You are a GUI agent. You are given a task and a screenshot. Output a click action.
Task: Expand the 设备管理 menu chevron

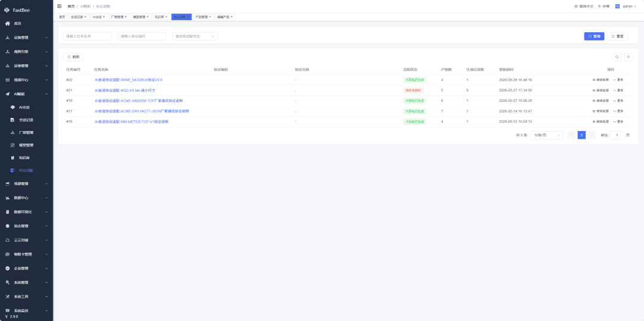[x=47, y=38]
